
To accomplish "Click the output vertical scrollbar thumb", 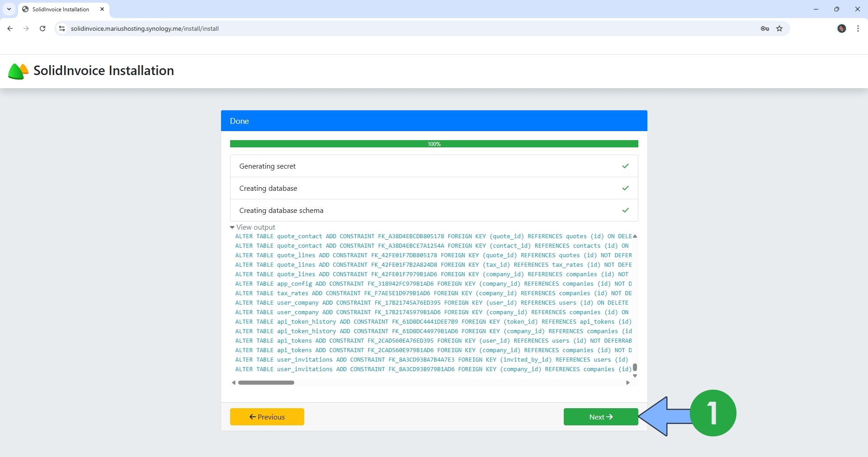I will point(635,367).
